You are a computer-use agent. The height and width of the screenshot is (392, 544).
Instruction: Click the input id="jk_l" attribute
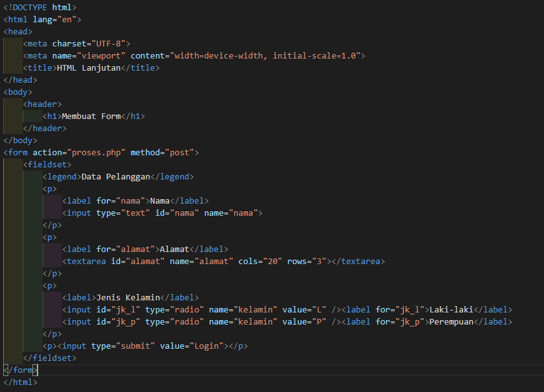pyautogui.click(x=118, y=310)
